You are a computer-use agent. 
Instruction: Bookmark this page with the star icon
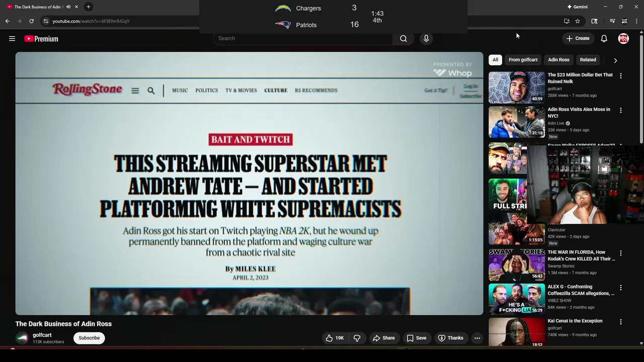tap(578, 21)
